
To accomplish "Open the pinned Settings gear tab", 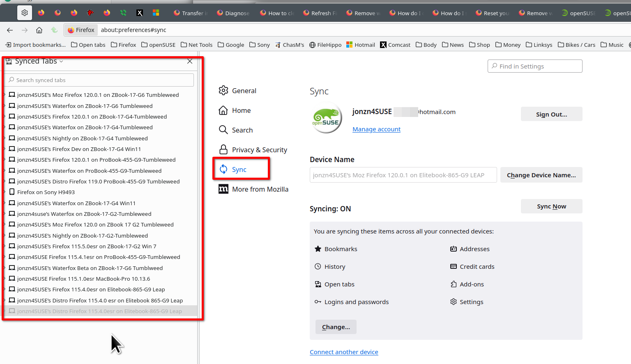I will [25, 13].
